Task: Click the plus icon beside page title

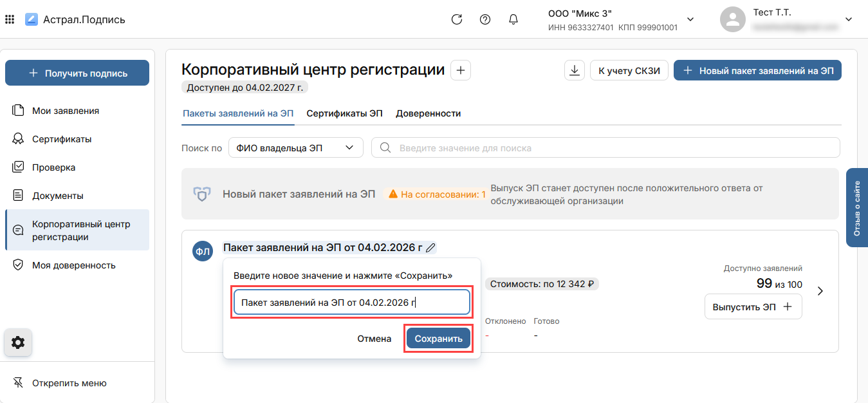Action: coord(461,70)
